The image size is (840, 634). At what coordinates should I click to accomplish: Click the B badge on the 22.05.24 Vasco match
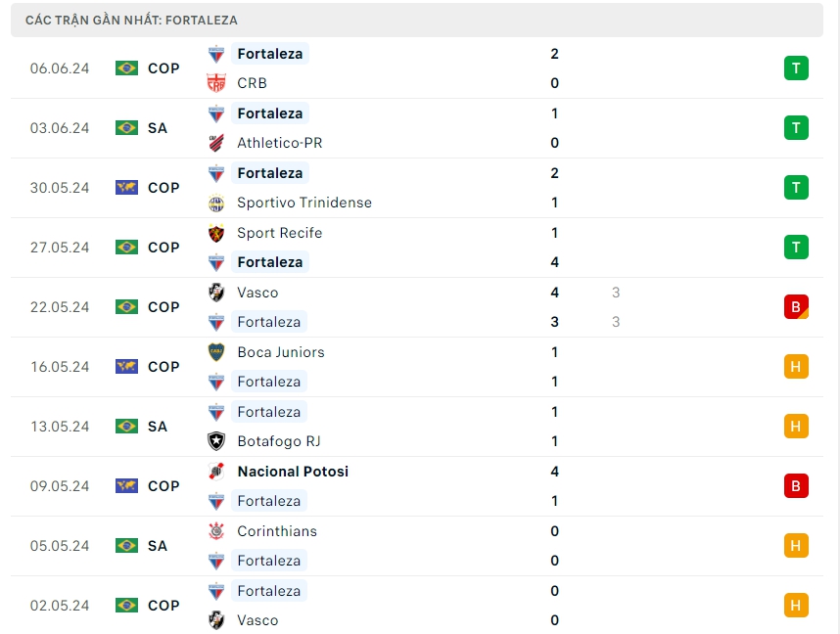(796, 307)
